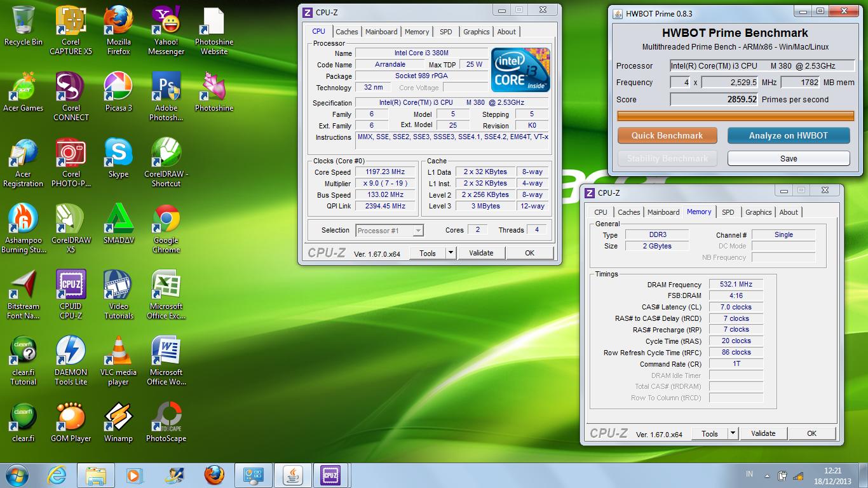Open SPD tab in CPU-Z Memory window
868x488 pixels.
coord(728,212)
